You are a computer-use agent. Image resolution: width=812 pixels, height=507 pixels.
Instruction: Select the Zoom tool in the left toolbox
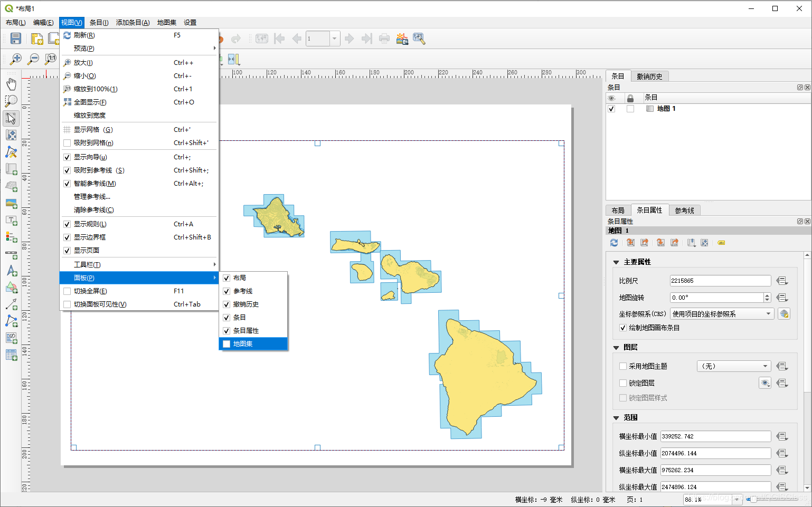(x=11, y=101)
